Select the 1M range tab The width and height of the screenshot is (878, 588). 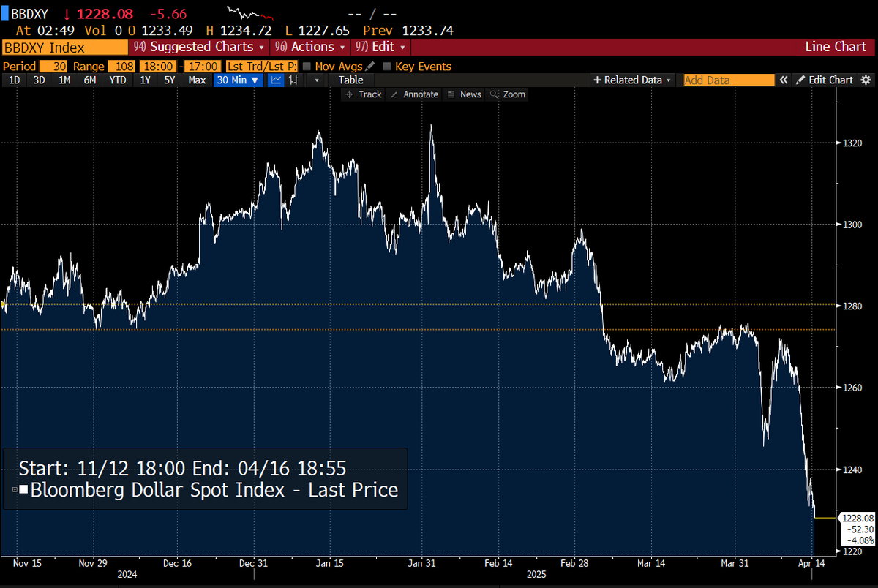pyautogui.click(x=64, y=80)
